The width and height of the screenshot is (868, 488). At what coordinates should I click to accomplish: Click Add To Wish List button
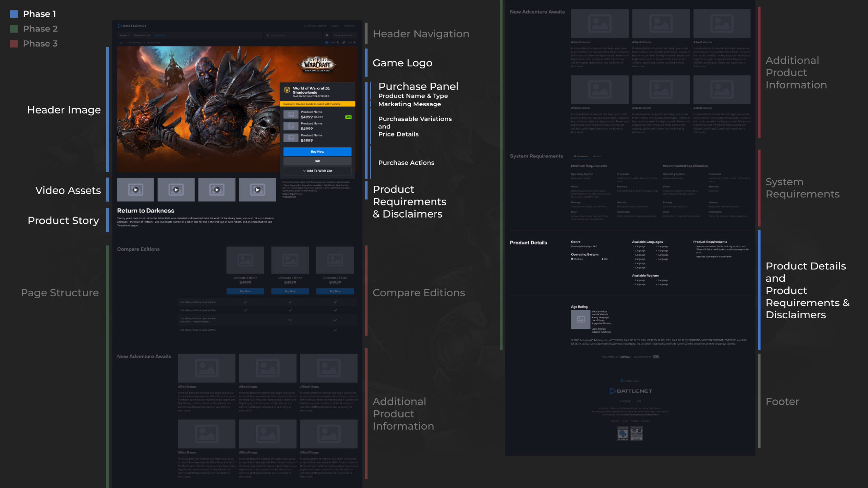317,171
